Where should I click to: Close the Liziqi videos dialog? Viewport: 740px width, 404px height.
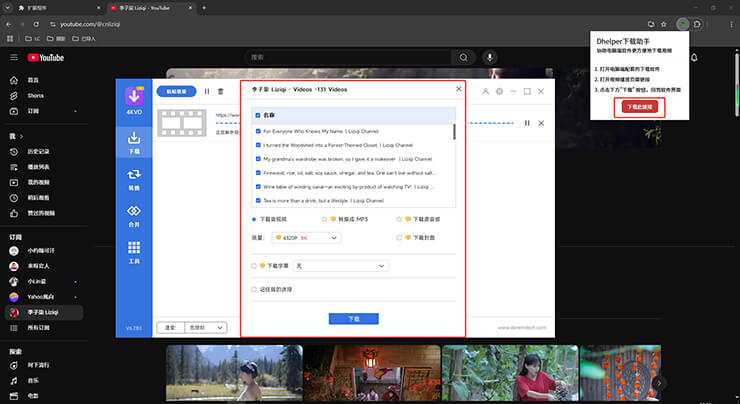coord(459,89)
